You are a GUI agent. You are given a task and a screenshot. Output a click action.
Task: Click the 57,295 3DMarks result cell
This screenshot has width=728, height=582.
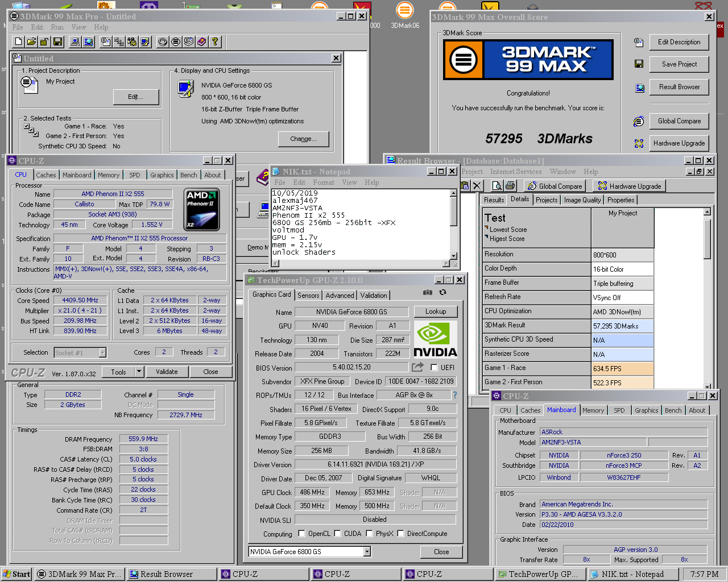click(623, 326)
